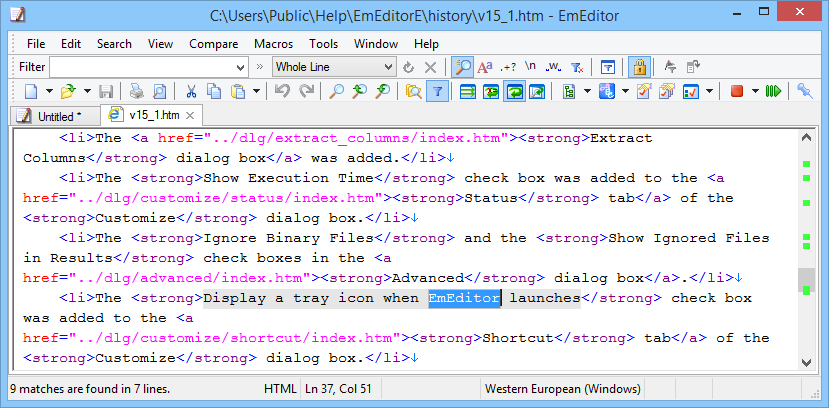The width and height of the screenshot is (829, 408).
Task: Click the red Record macro button
Action: [x=736, y=91]
